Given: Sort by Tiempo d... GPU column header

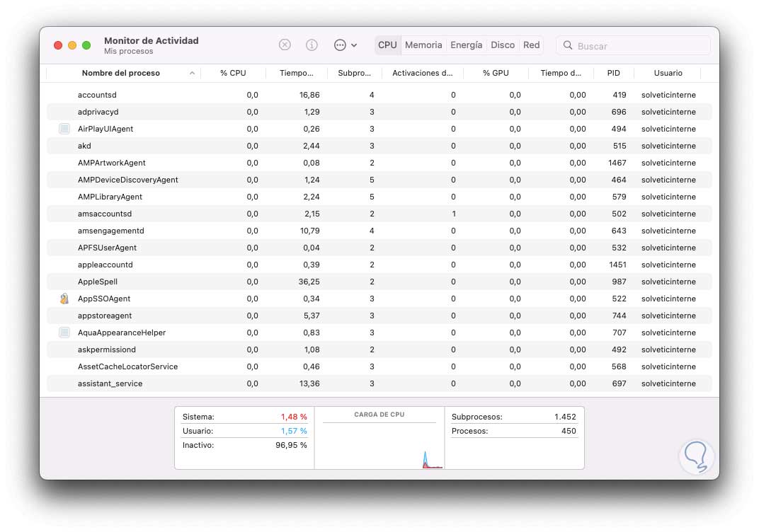Looking at the screenshot, I should pyautogui.click(x=561, y=73).
